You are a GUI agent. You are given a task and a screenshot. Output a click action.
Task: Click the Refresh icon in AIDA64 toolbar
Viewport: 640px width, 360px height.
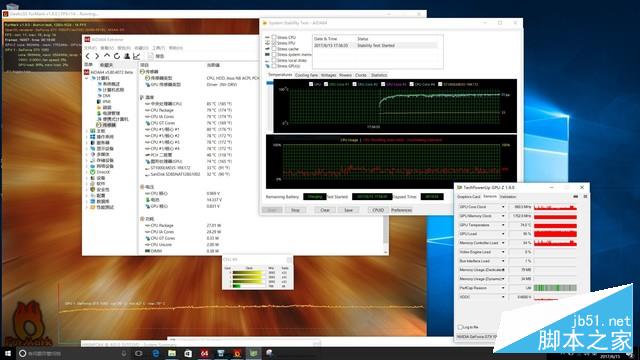coord(117,56)
